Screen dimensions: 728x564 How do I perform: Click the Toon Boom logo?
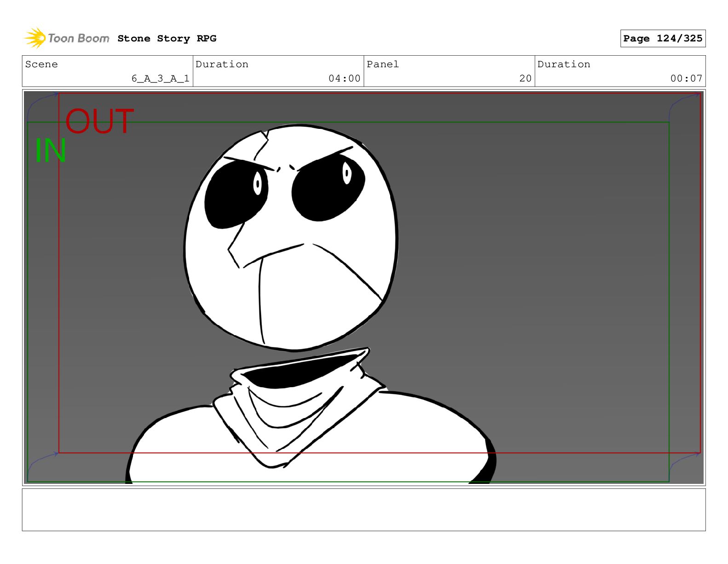click(x=67, y=38)
